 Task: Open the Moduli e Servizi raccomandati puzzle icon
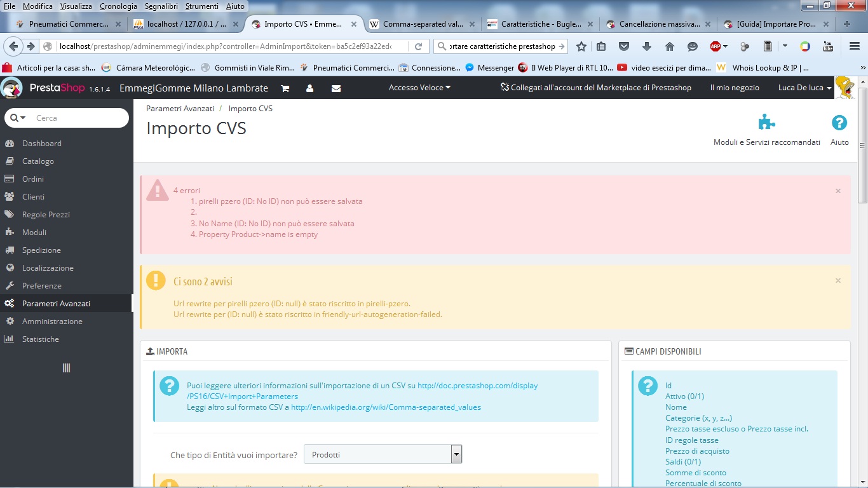767,122
